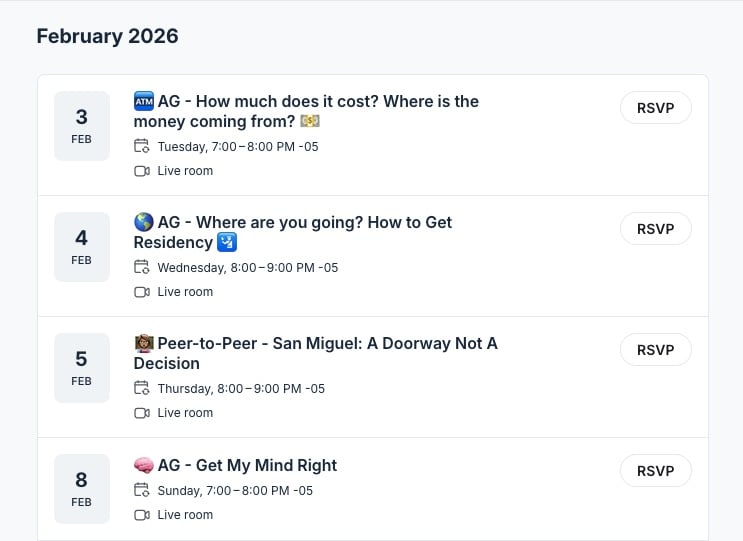Select the 8 FEB date badge
The height and width of the screenshot is (541, 743).
point(82,489)
